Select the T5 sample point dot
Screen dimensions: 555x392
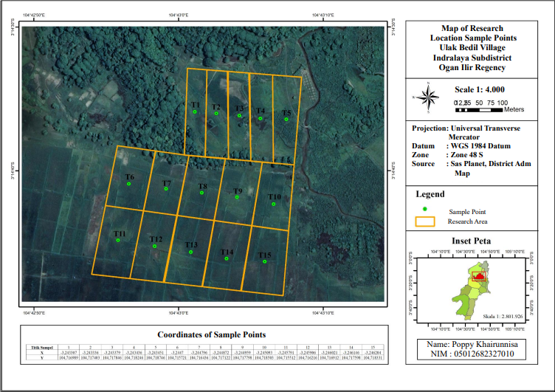pyautogui.click(x=286, y=119)
